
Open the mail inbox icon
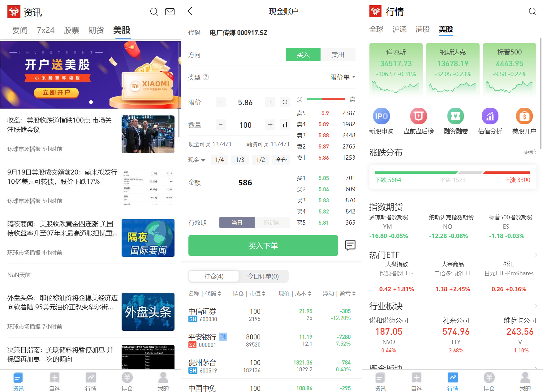coord(170,12)
